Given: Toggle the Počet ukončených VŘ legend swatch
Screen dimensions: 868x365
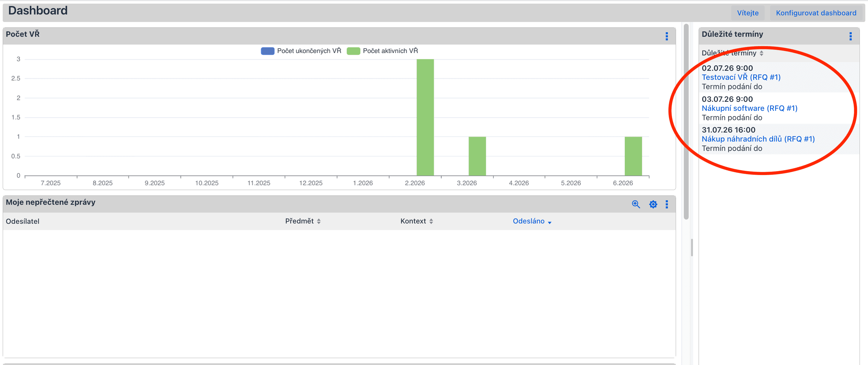Looking at the screenshot, I should (268, 51).
